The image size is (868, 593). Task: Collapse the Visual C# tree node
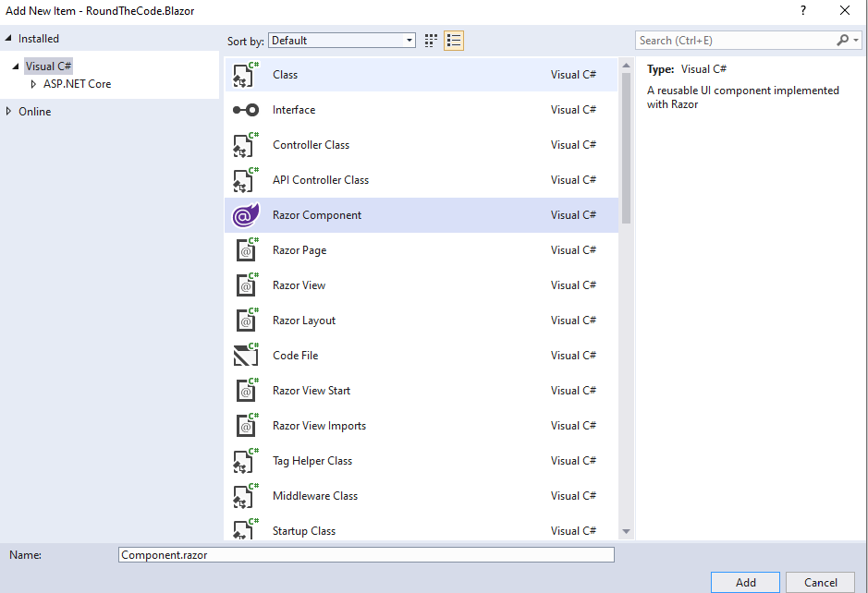(x=16, y=67)
